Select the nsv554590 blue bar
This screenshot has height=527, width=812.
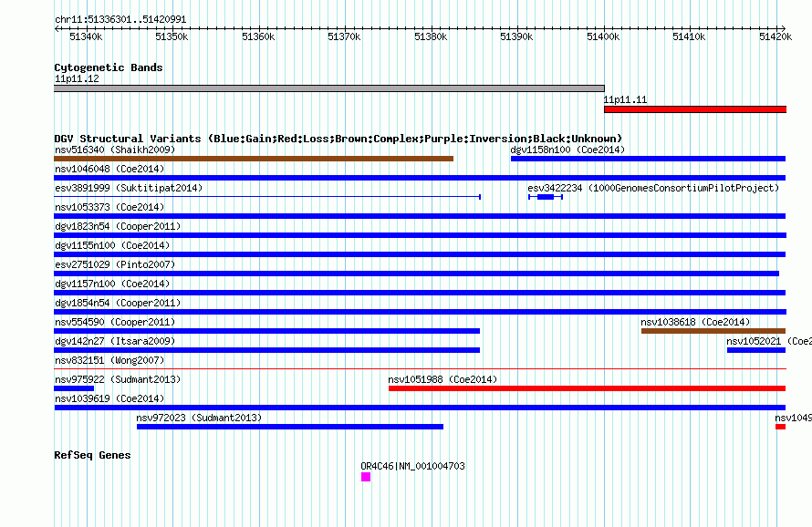(x=267, y=331)
